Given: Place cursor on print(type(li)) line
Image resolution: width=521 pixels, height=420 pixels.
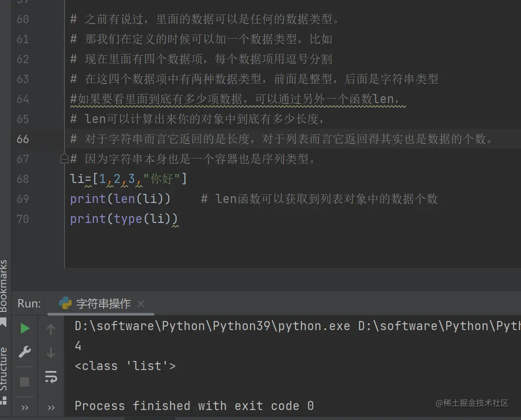Looking at the screenshot, I should (124, 219).
